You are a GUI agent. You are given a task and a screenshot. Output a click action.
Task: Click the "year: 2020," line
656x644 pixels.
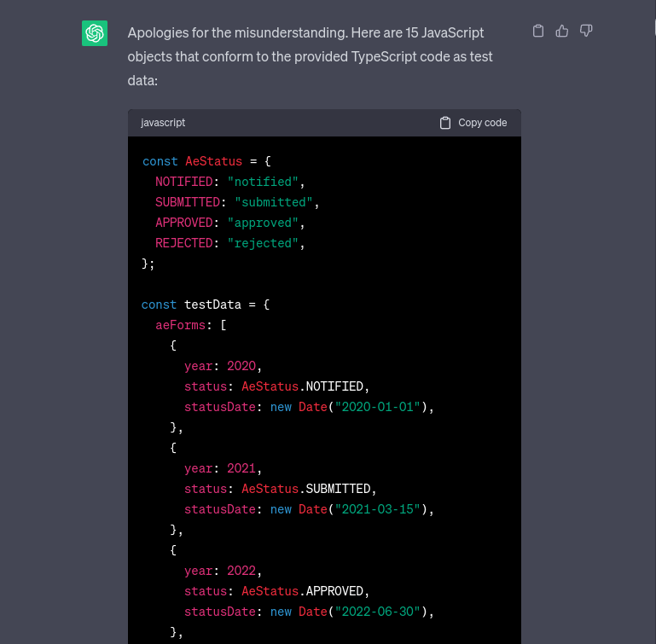(223, 366)
